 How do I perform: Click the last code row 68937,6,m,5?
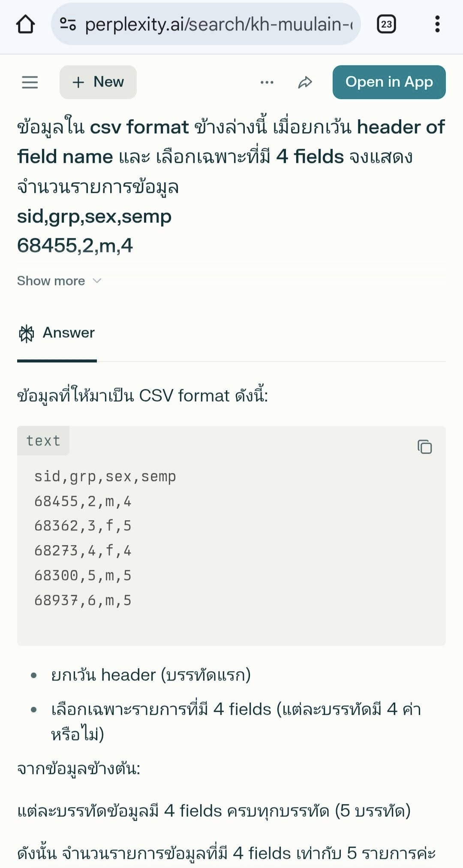83,600
